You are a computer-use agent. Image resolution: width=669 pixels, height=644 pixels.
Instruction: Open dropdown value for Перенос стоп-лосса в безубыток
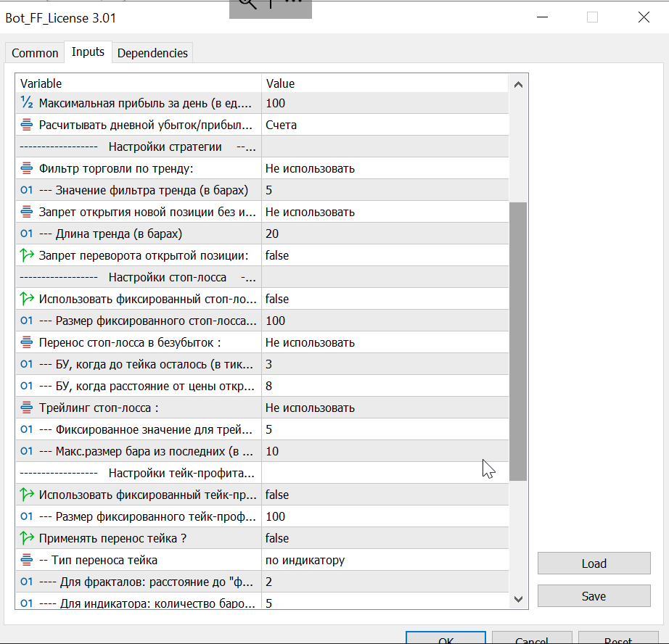385,342
